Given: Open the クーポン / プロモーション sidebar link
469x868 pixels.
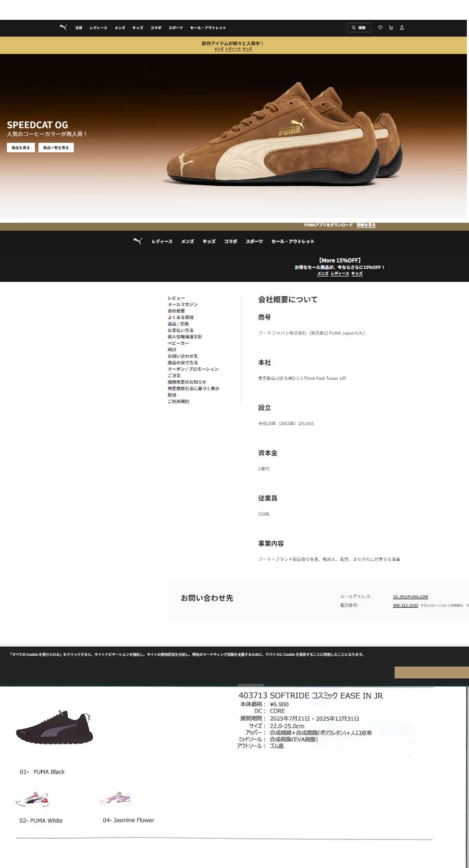Looking at the screenshot, I should tap(193, 369).
